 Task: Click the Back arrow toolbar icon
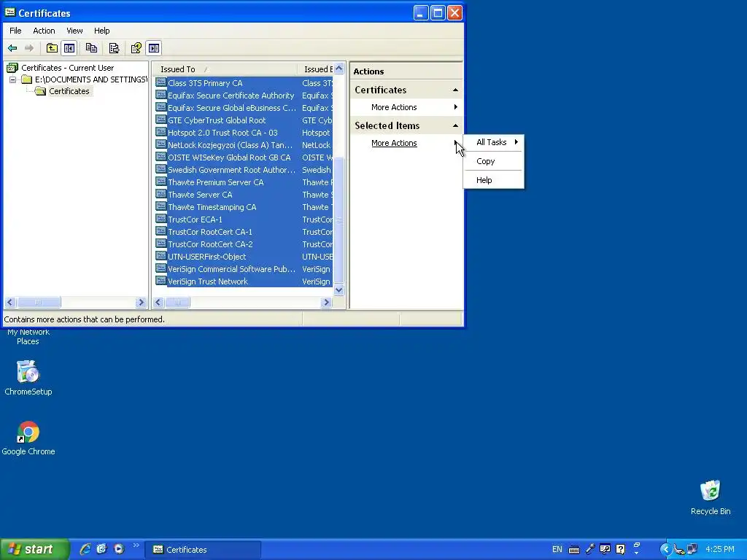click(x=12, y=48)
